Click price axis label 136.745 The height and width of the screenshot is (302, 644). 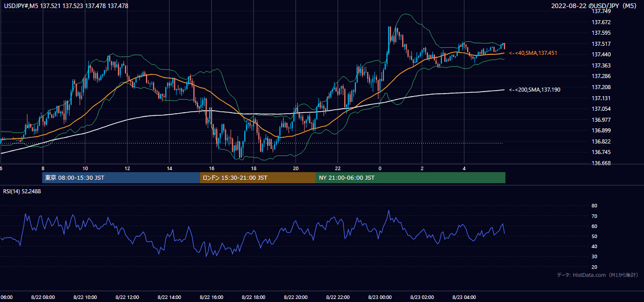[601, 152]
